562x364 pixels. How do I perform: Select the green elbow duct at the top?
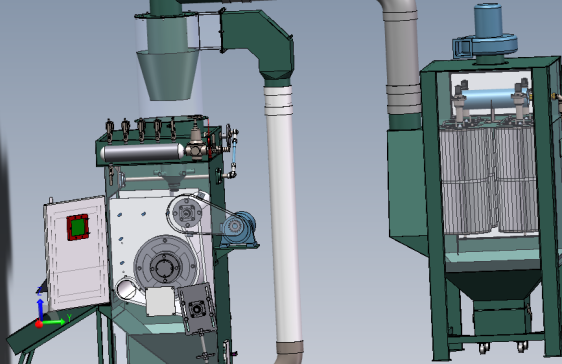point(258,43)
